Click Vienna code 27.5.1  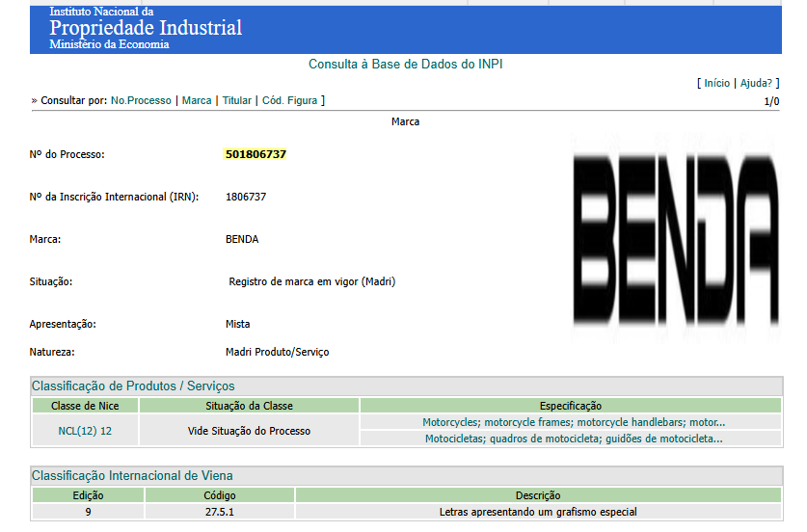pos(219,512)
